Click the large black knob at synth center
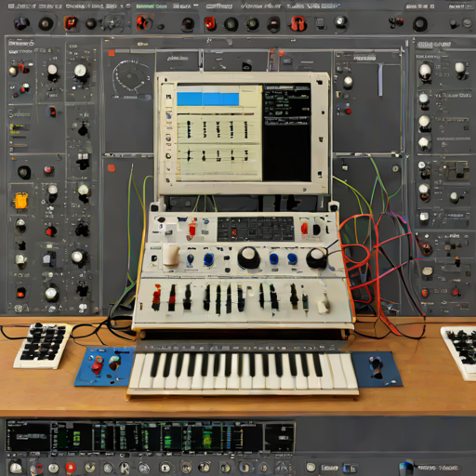 pos(248,258)
